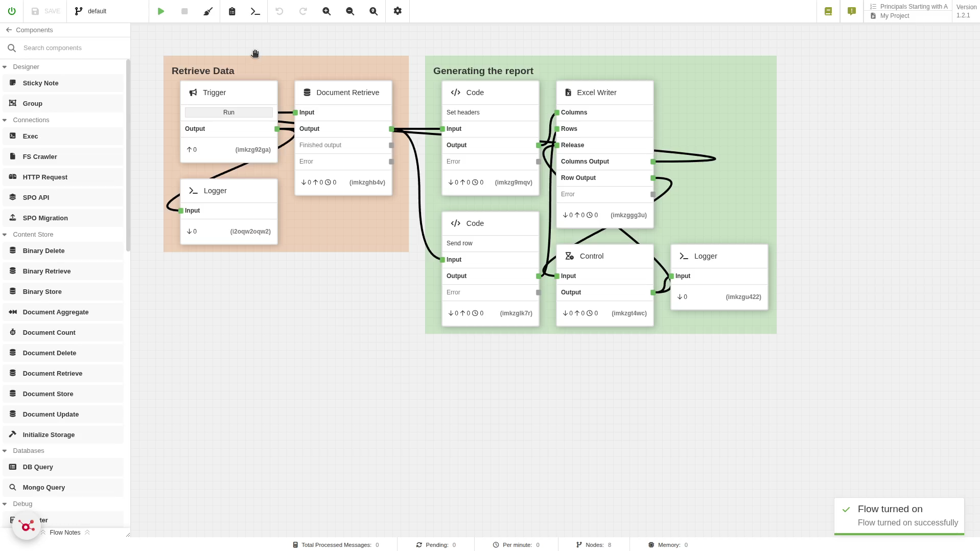Click the redo arrow icon
980x551 pixels.
[x=303, y=11]
